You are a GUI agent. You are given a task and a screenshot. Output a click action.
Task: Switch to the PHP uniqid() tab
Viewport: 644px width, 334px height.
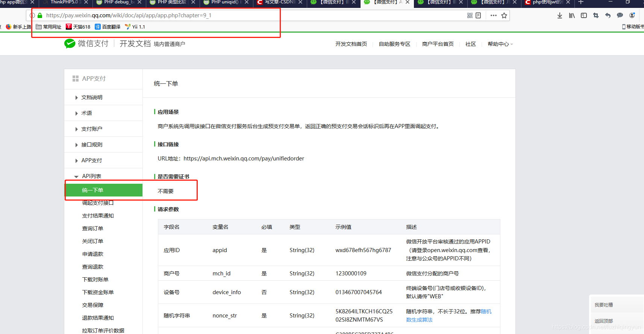(x=226, y=2)
